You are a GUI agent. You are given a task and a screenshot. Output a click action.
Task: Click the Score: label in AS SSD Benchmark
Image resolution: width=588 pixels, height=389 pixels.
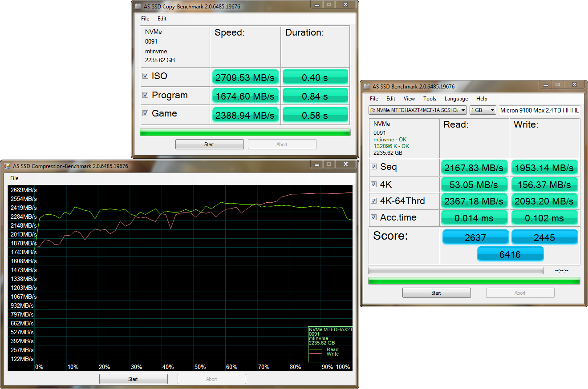click(390, 236)
